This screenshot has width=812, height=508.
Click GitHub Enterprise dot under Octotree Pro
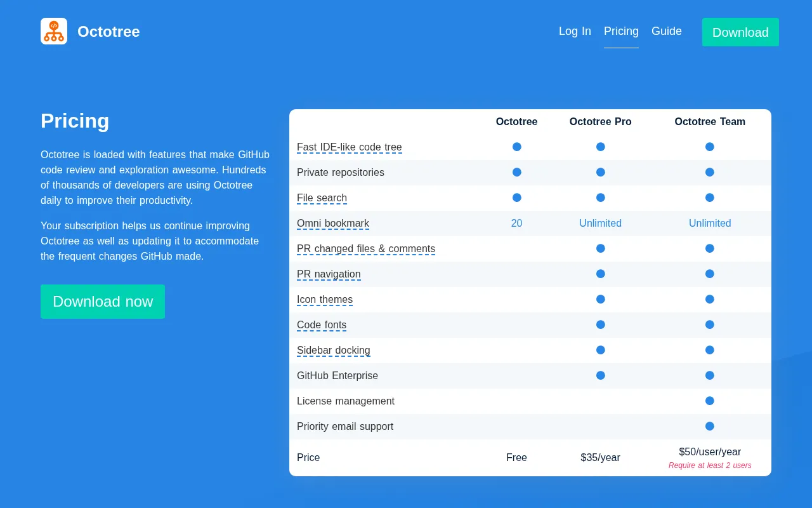pos(601,375)
